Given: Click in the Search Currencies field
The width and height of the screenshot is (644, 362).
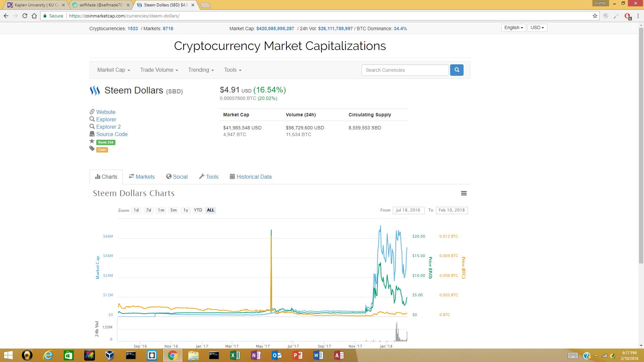Looking at the screenshot, I should (x=405, y=70).
